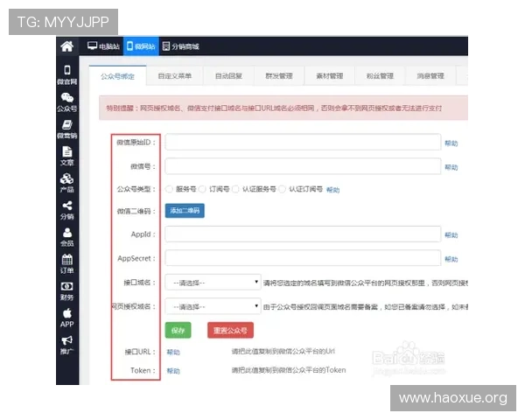Open 微营销 in the sidebar
525x420 pixels.
click(67, 129)
